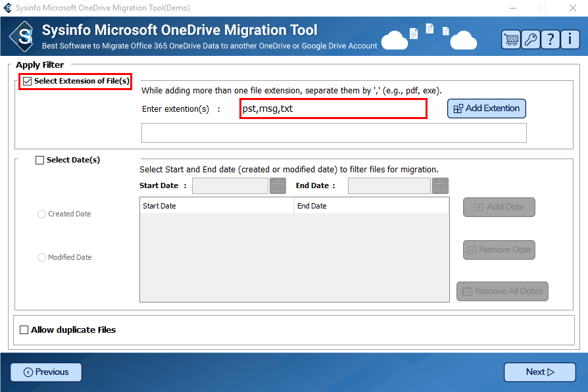Click the info about icon
The image size is (588, 392).
point(570,39)
